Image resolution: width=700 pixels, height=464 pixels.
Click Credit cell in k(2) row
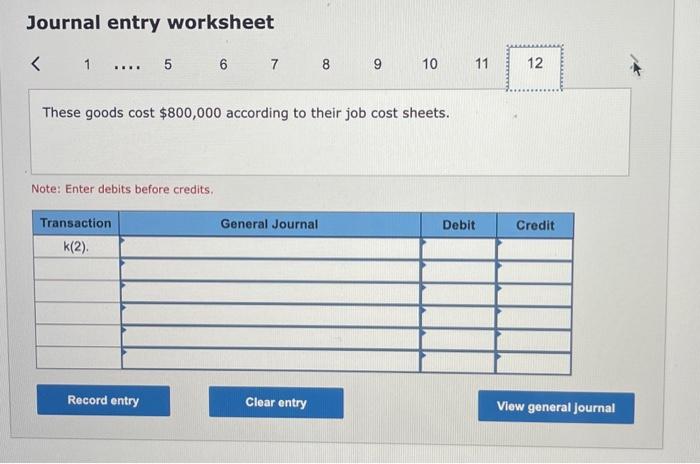[534, 250]
